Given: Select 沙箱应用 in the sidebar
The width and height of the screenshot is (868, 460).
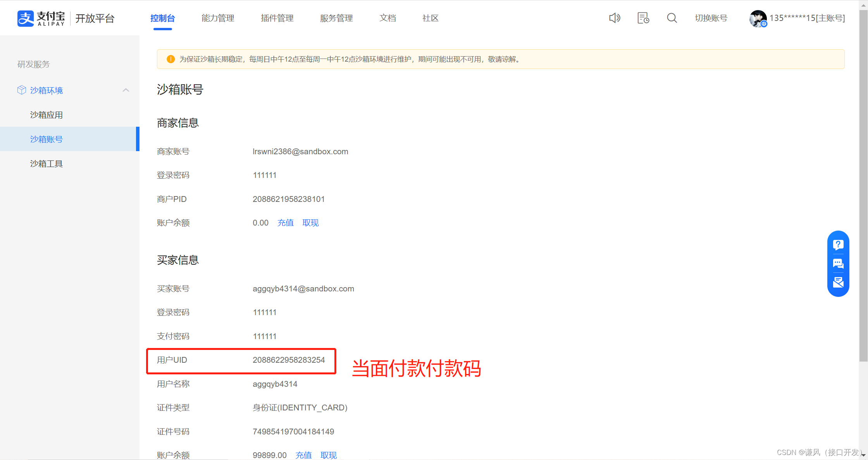Looking at the screenshot, I should [x=46, y=115].
